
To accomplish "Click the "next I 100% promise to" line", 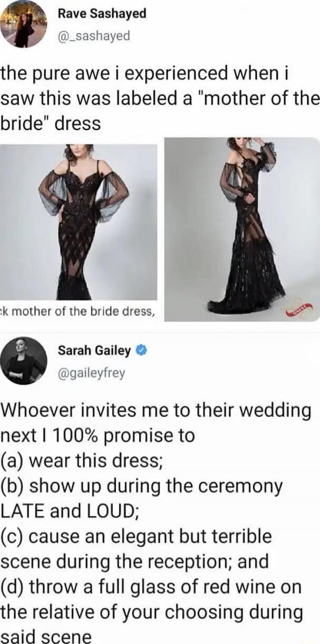I will 99,436.
